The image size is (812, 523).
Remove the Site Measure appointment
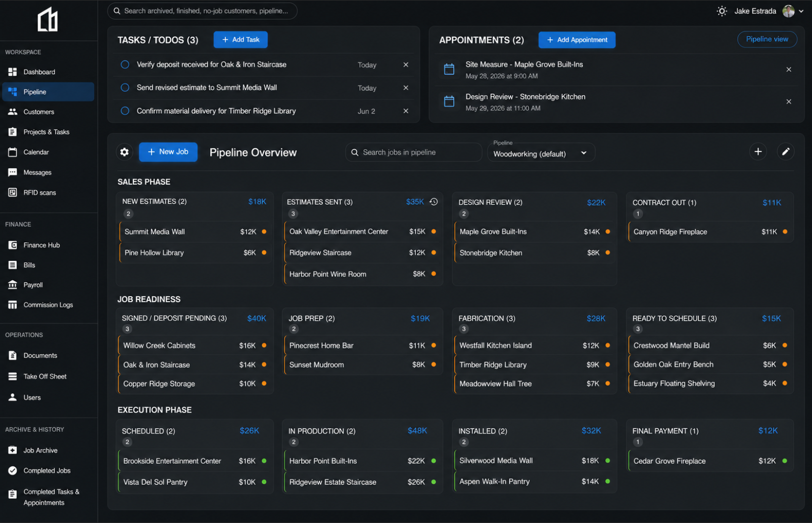(x=789, y=70)
